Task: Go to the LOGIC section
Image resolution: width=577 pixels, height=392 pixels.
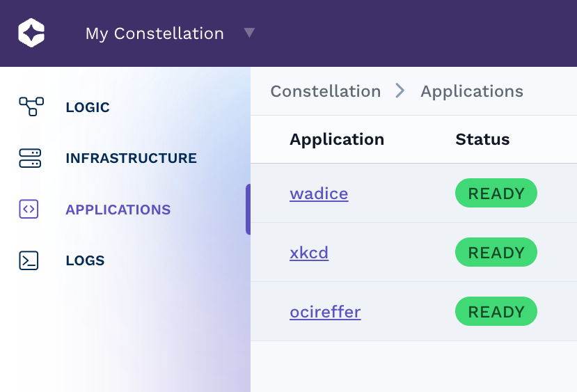Action: coord(88,107)
